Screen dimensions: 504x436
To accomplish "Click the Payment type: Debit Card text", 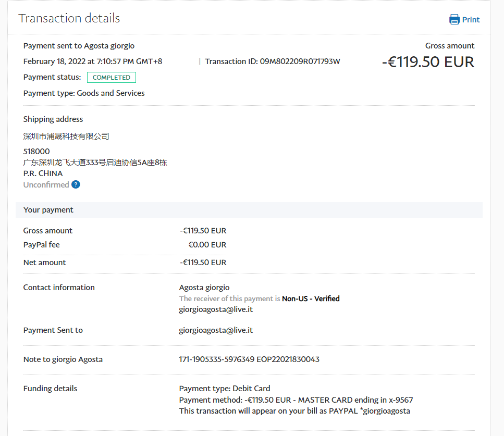I will click(225, 389).
